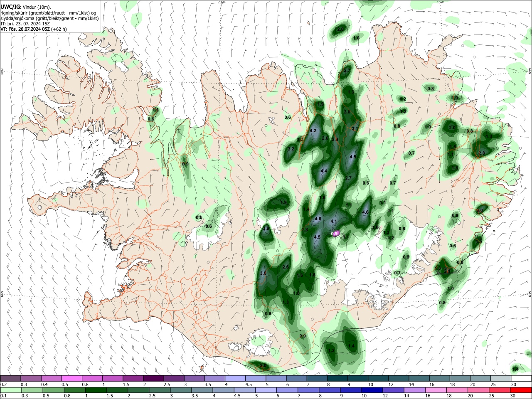This screenshot has width=532, height=399.
Task: Click the white 30 mm swatch in the snow scale
Action: tap(521, 378)
